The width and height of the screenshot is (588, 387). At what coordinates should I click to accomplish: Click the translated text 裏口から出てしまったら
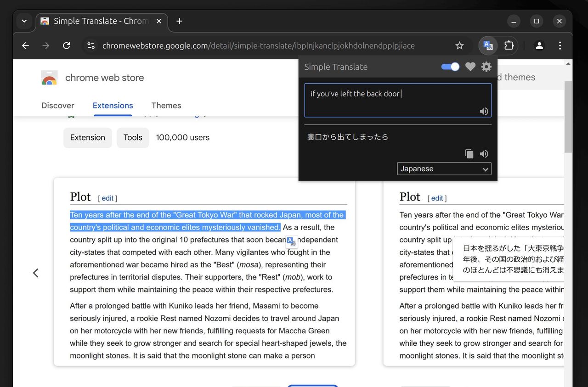(x=348, y=137)
